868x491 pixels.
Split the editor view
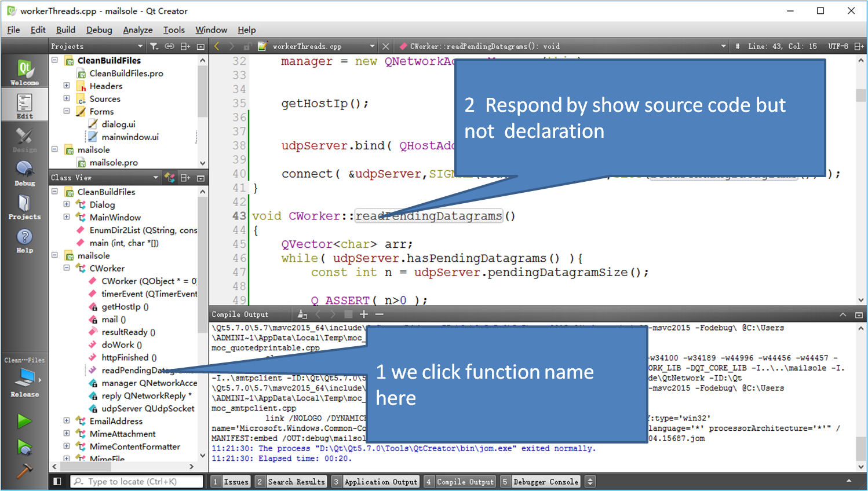[859, 46]
